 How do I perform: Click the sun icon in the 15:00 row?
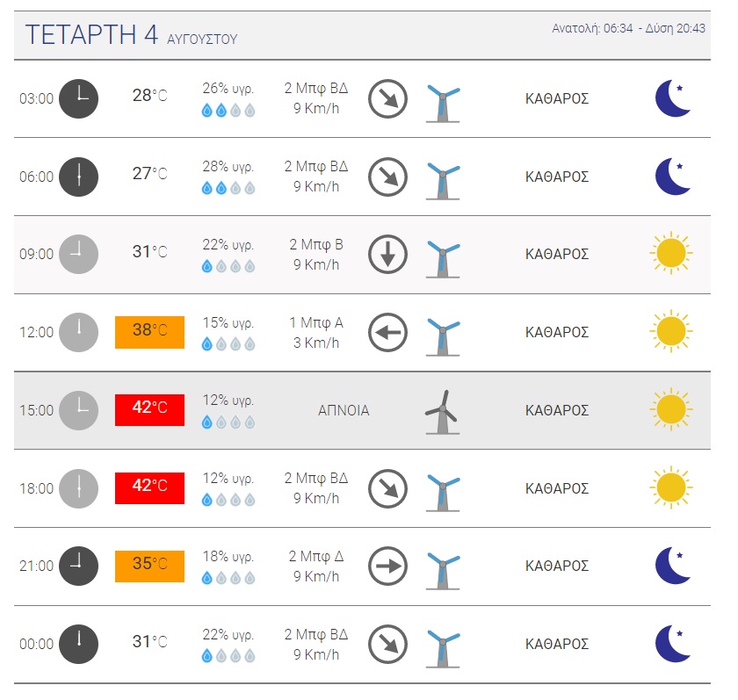pos(671,408)
